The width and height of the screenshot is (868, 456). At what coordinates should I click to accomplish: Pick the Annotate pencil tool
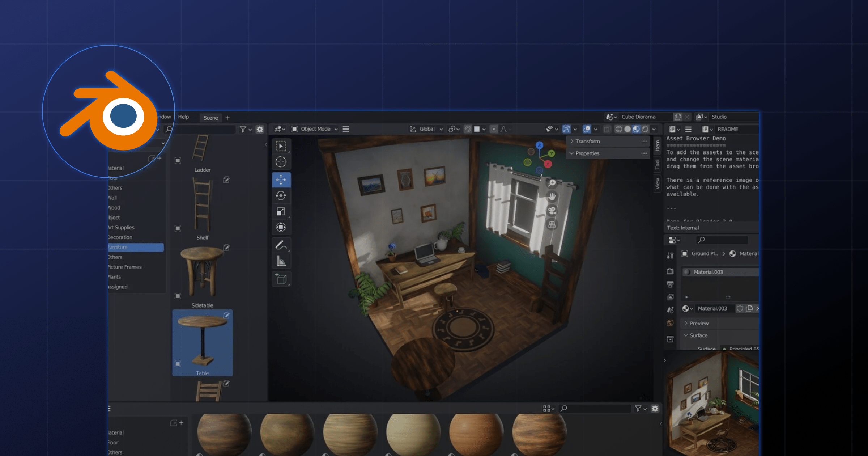(281, 245)
